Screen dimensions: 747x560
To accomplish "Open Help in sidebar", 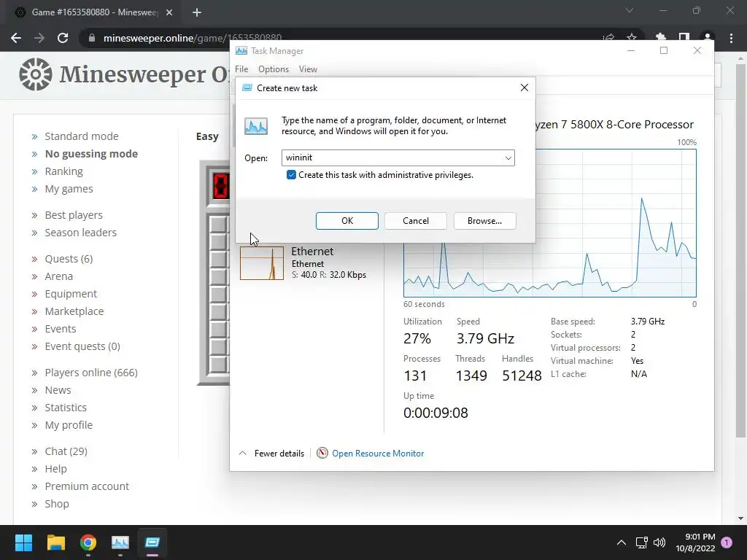I will 55,469.
